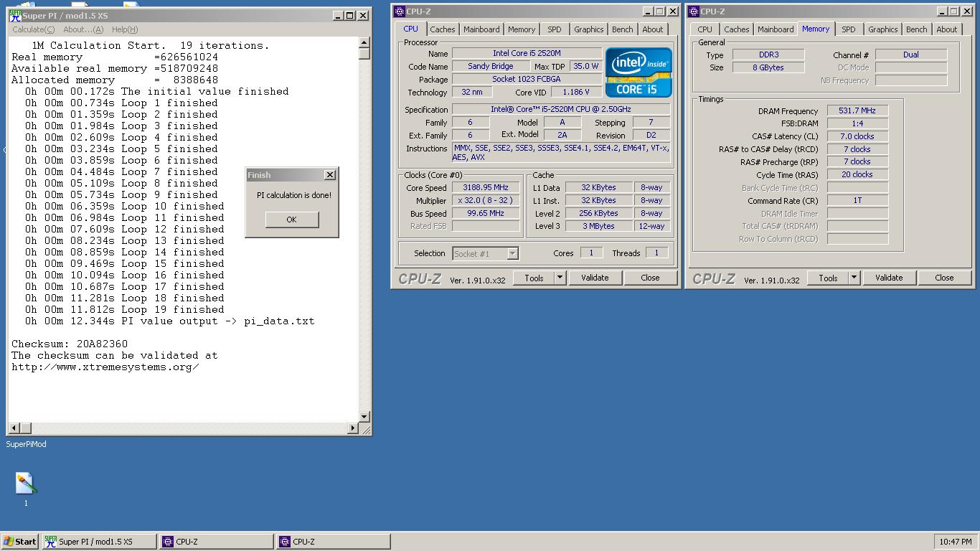Open Mainboard tab in right CPU-Z
The height and width of the screenshot is (551, 980).
[x=776, y=29]
